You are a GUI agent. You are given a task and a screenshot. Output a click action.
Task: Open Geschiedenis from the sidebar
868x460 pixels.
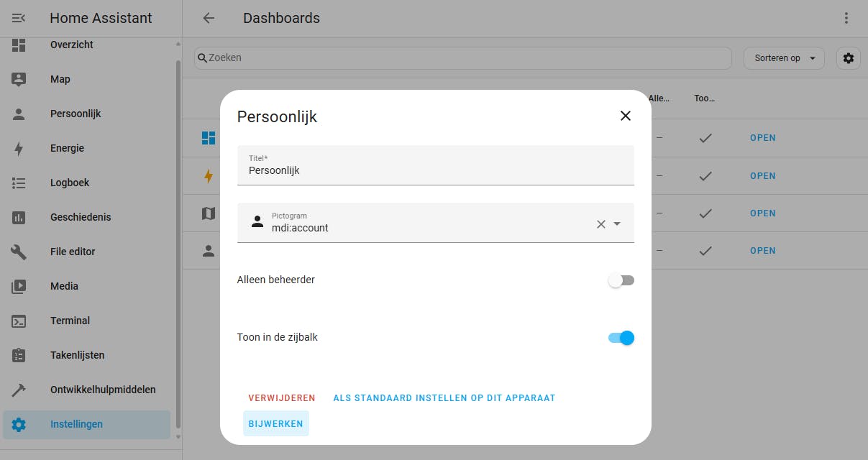tap(81, 217)
